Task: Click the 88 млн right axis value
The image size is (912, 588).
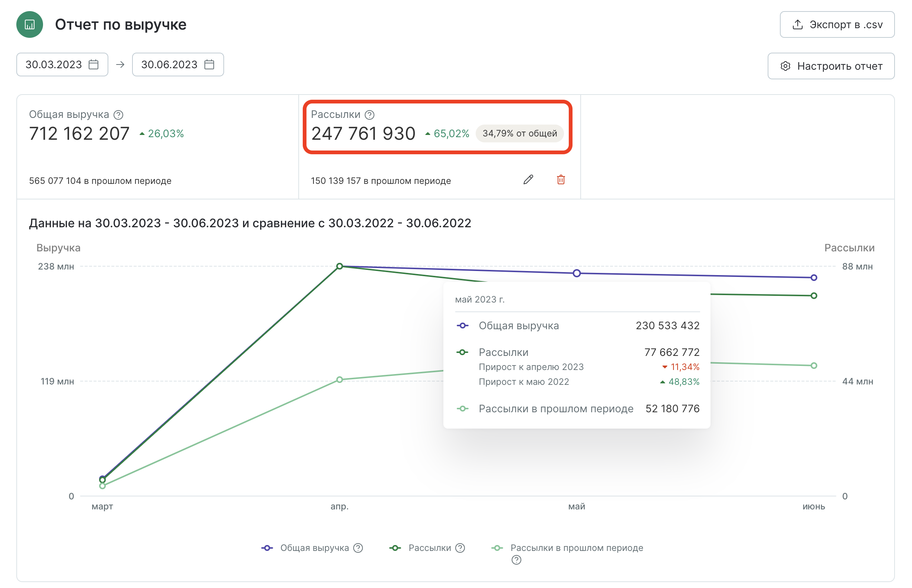Action: point(857,266)
